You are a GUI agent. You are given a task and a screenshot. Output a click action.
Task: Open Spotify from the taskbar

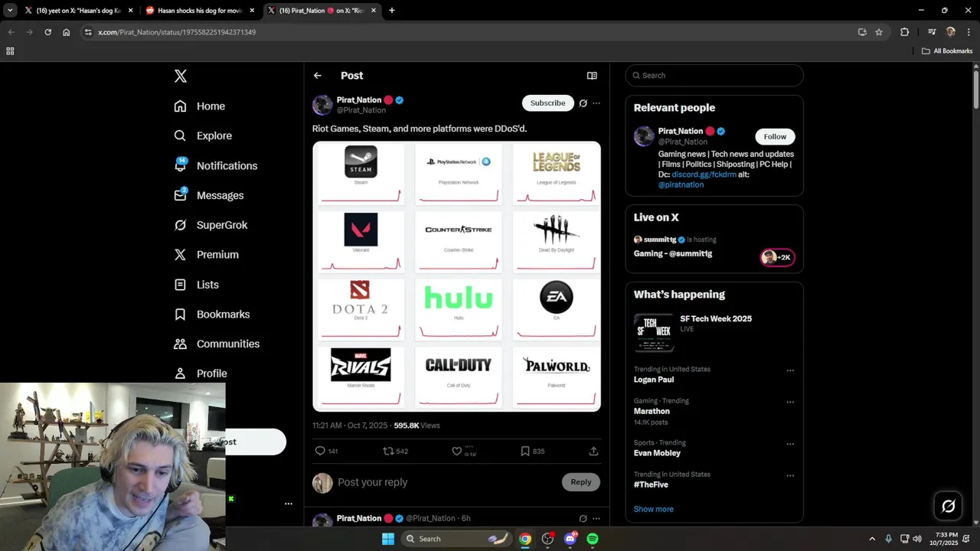593,539
